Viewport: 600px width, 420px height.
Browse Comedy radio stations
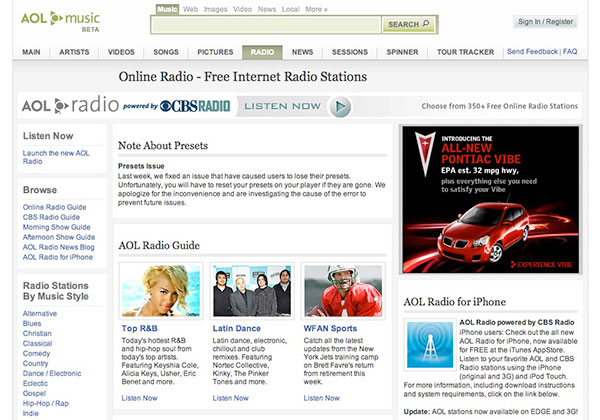36,353
